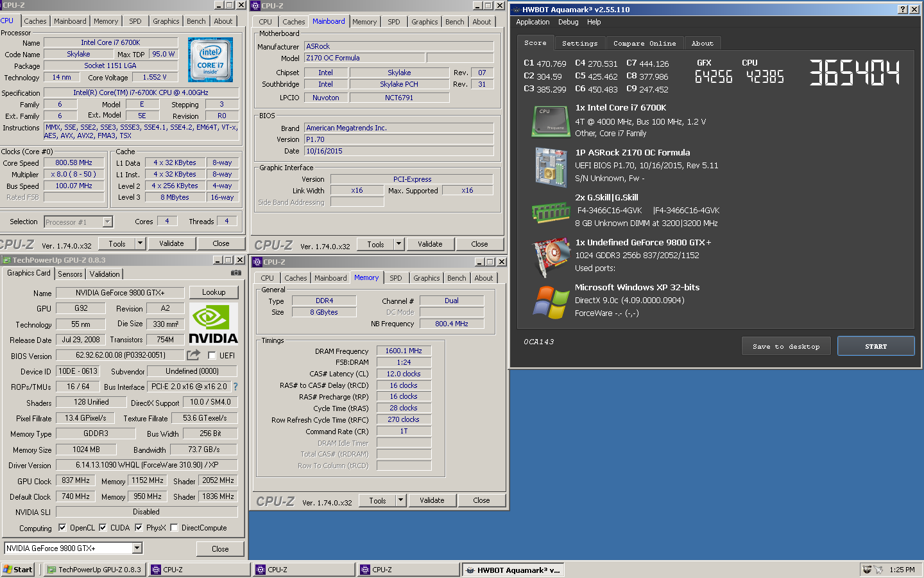This screenshot has width=924, height=578.
Task: Click Close button in GPU-Z window
Action: click(x=220, y=549)
